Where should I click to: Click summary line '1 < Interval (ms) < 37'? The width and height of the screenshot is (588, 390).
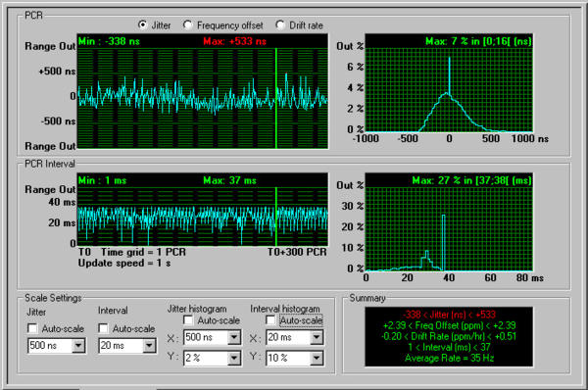coord(449,347)
